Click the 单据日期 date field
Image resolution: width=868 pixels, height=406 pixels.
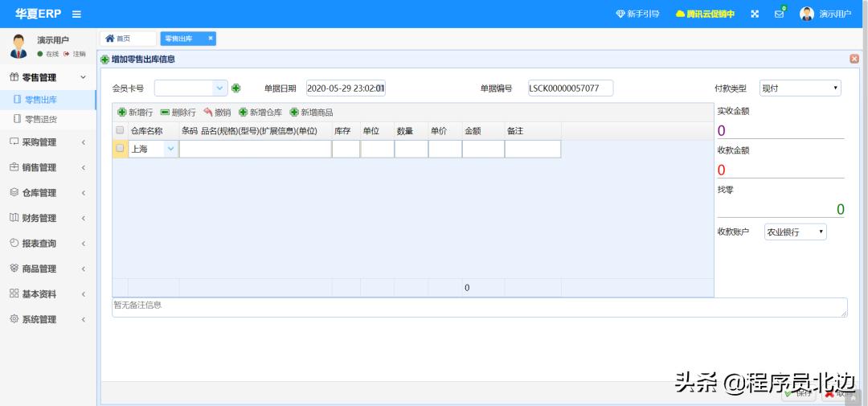pos(346,88)
